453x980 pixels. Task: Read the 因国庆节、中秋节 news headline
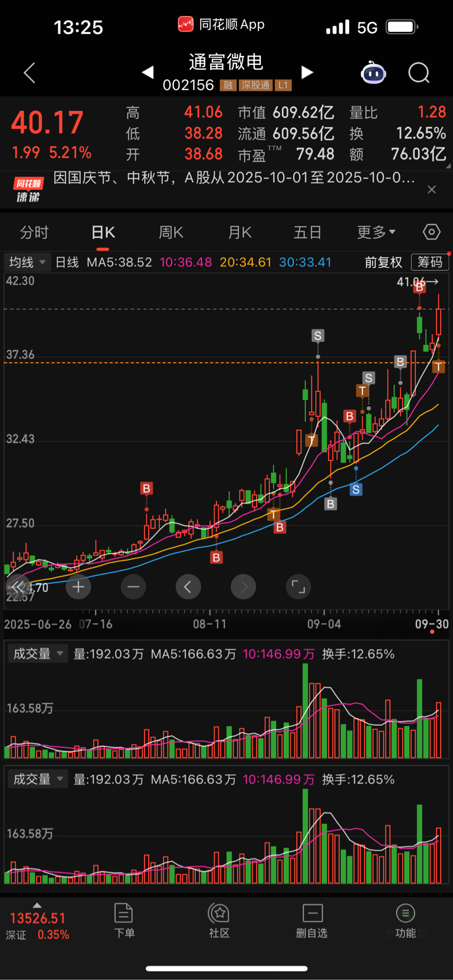234,177
